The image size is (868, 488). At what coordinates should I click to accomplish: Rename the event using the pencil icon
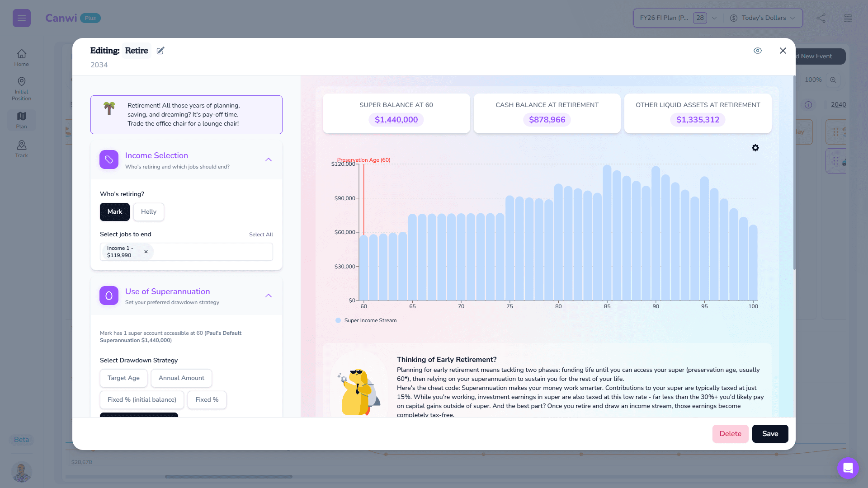tap(160, 51)
